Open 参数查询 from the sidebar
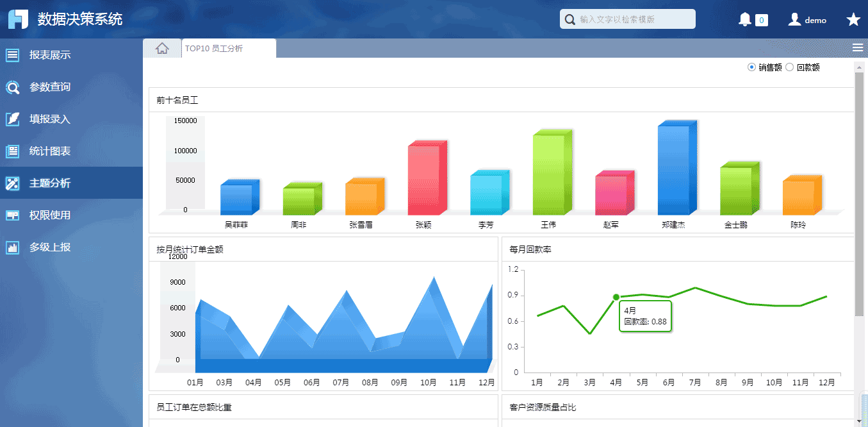Image resolution: width=868 pixels, height=427 pixels. click(x=13, y=87)
